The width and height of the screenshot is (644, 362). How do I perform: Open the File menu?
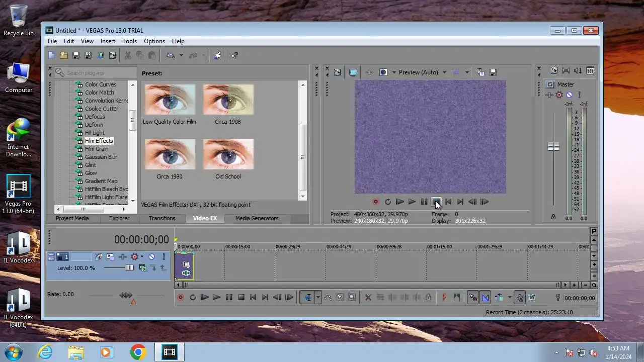pos(52,41)
